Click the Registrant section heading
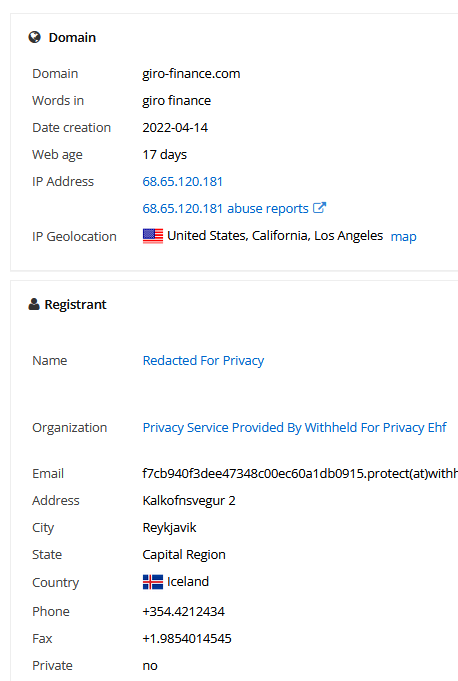This screenshot has width=458, height=681. [x=75, y=304]
